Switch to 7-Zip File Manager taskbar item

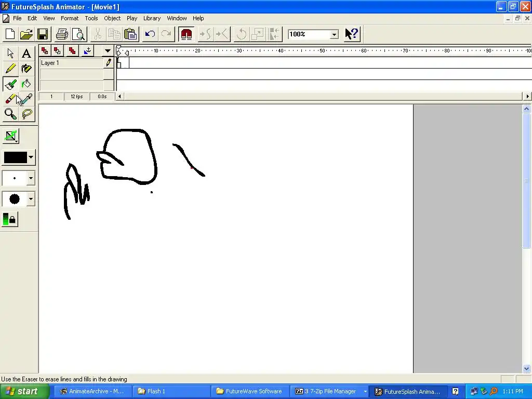pyautogui.click(x=328, y=391)
